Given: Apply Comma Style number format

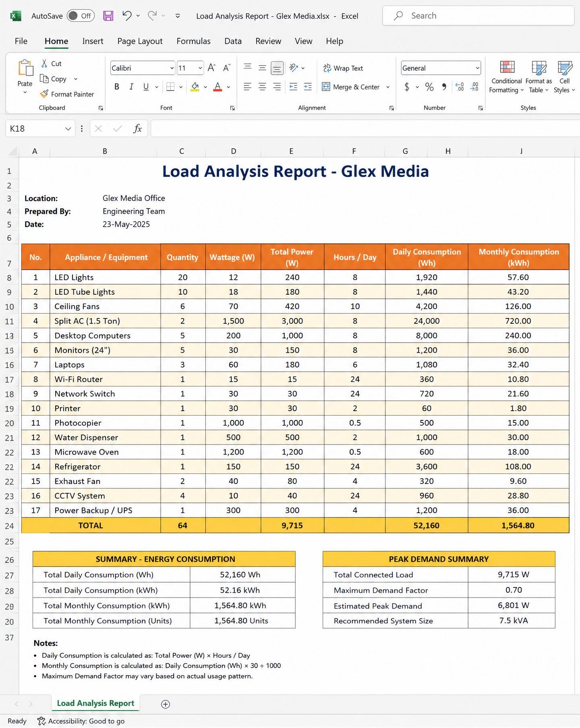Looking at the screenshot, I should tap(444, 87).
